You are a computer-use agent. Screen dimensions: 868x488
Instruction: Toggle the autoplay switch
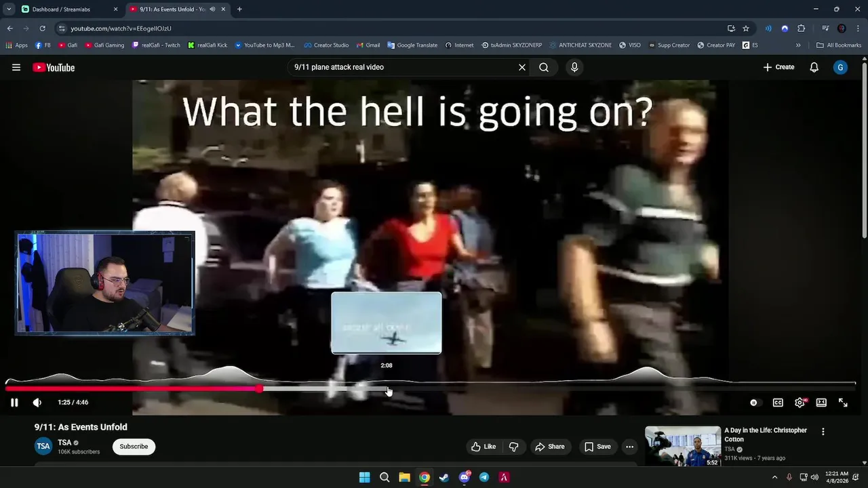click(x=754, y=403)
